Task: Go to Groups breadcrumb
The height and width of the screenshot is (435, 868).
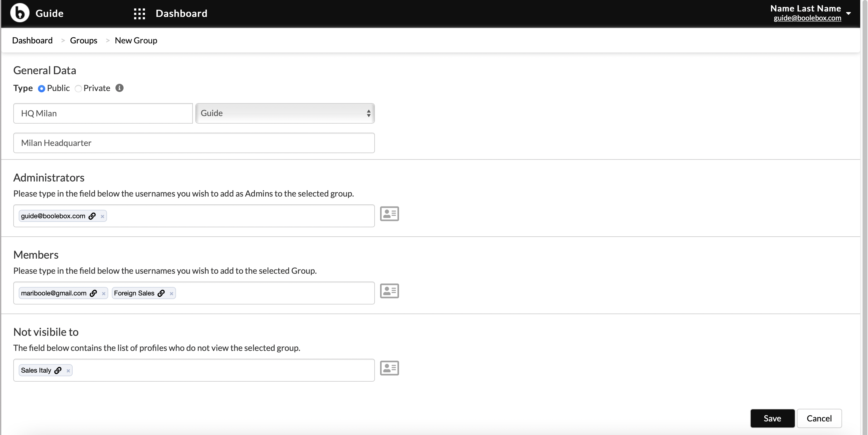Action: pos(83,40)
